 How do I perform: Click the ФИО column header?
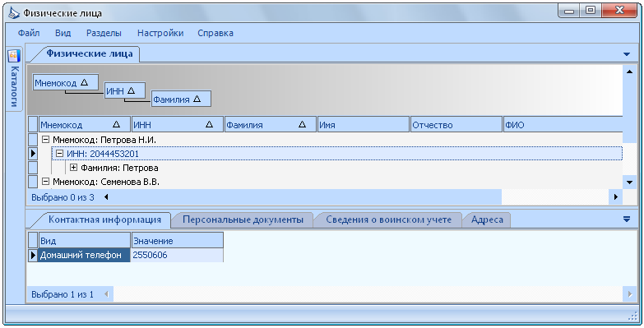pos(563,124)
